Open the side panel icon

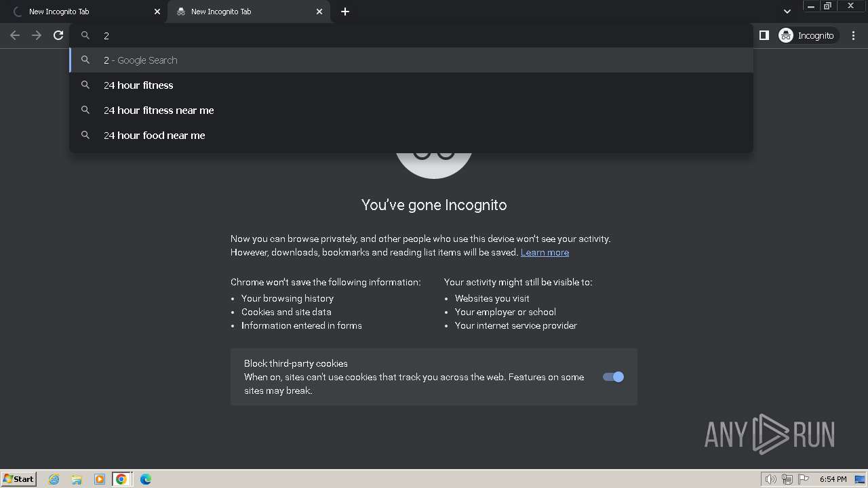pyautogui.click(x=764, y=35)
